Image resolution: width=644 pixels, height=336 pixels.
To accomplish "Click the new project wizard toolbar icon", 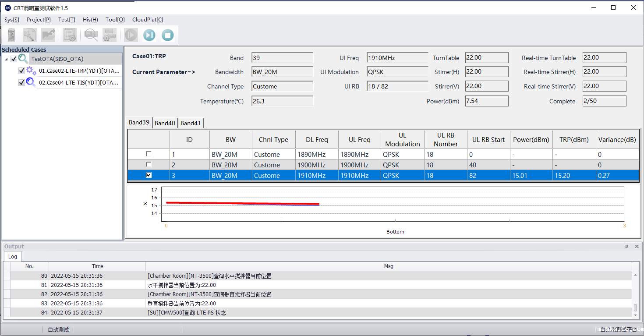I will [30, 35].
